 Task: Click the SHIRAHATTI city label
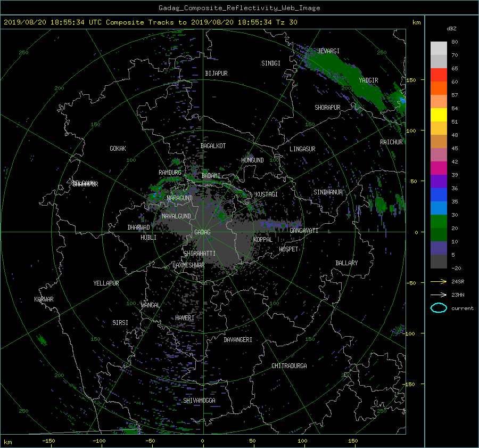200,254
